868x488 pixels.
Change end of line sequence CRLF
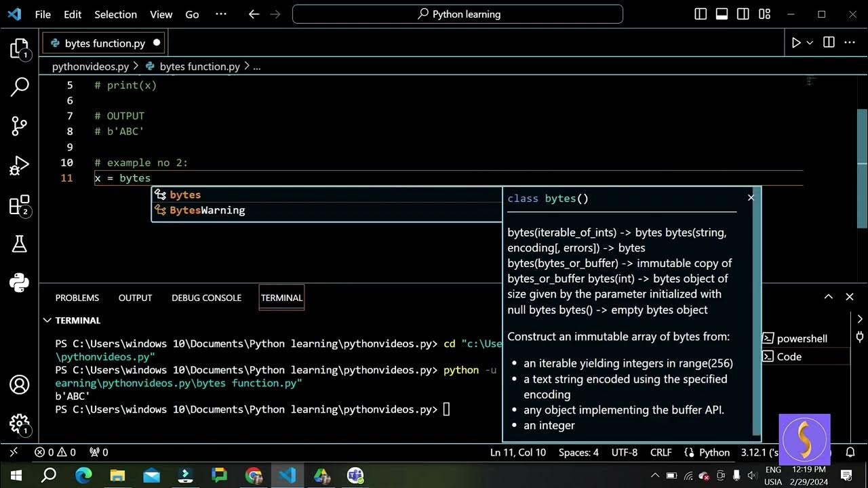click(660, 452)
